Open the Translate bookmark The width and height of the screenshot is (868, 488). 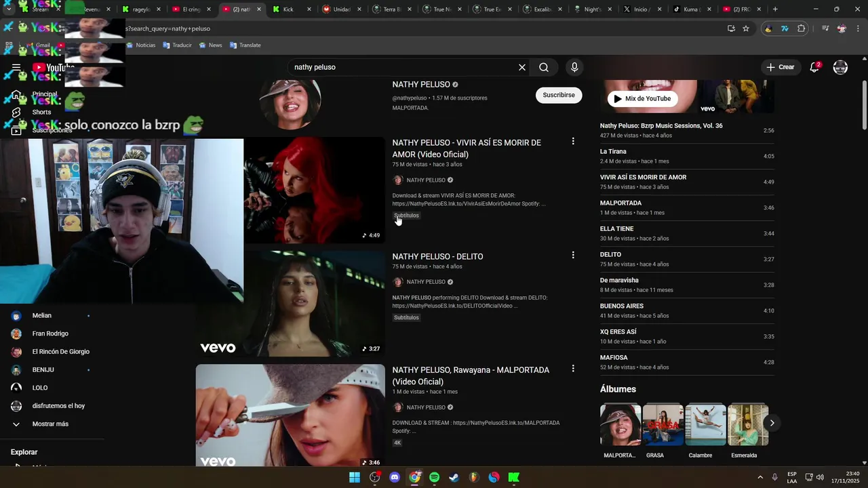[x=245, y=45]
